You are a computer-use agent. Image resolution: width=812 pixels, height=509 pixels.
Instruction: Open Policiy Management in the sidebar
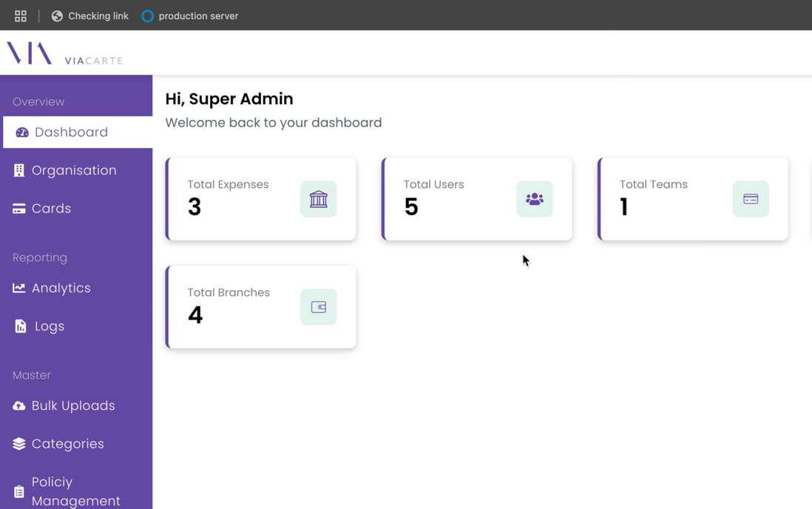click(75, 491)
